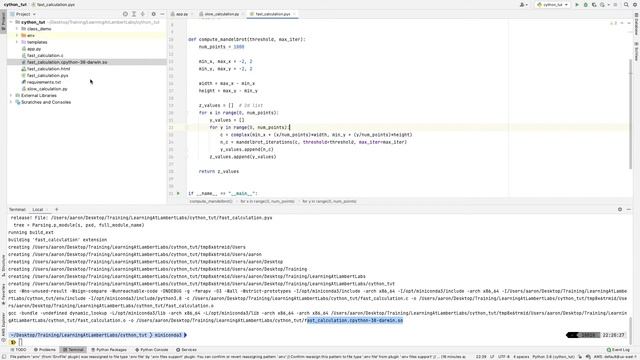
Task: Open the TODO tool window tab
Action: pos(19,350)
